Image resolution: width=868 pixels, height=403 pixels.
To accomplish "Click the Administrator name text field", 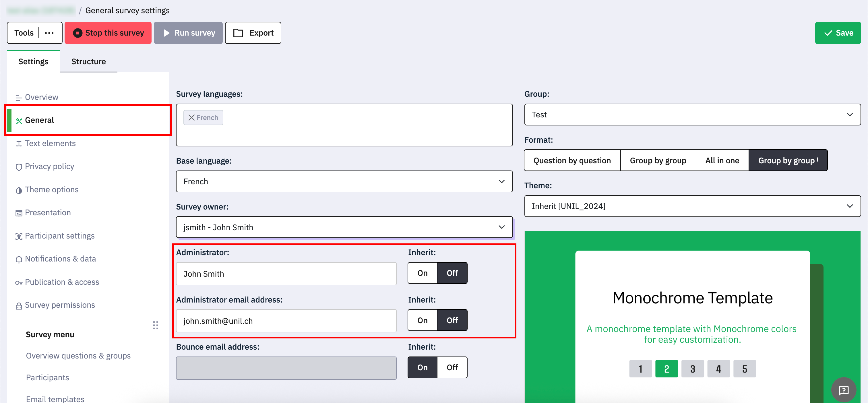I will pos(286,274).
